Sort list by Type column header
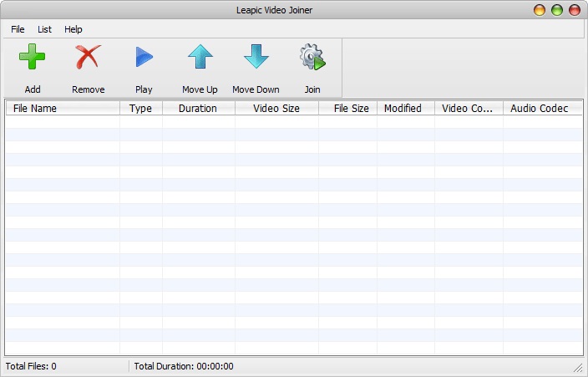The width and height of the screenshot is (588, 377). (x=140, y=109)
